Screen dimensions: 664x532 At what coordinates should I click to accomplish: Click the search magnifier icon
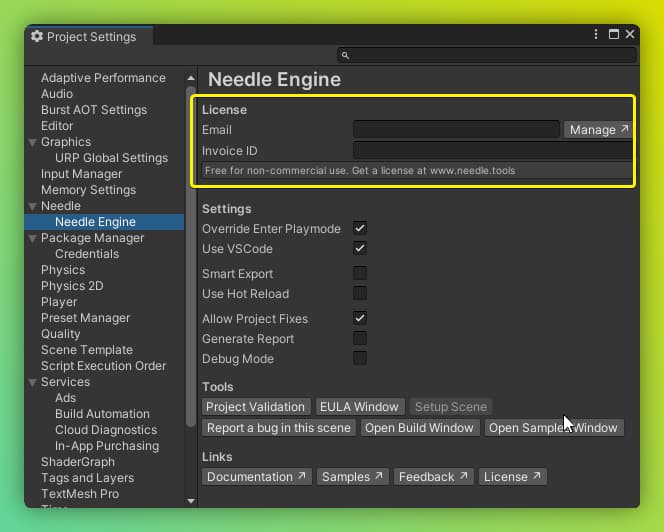(x=345, y=55)
